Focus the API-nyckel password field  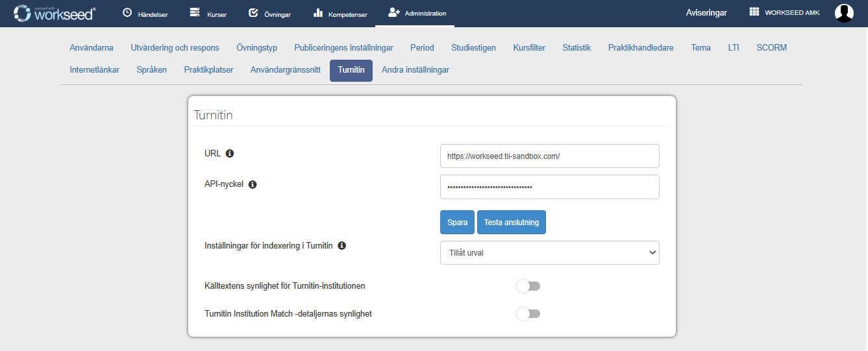point(550,187)
